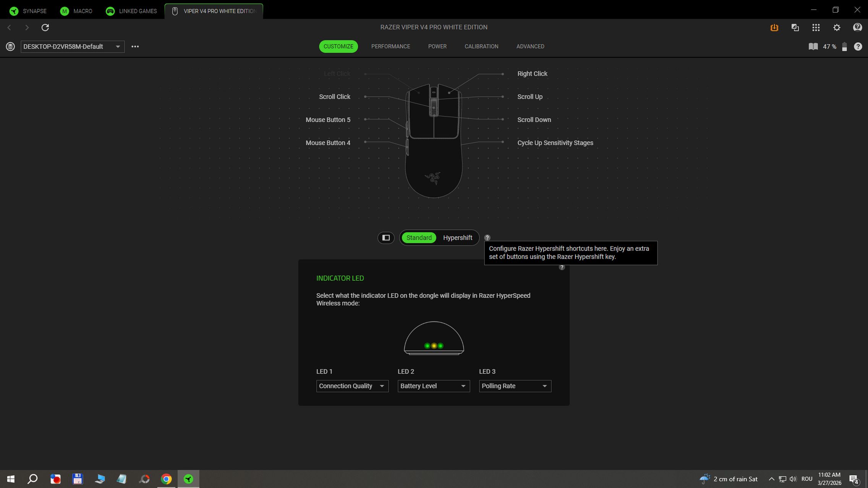Click the refresh icon in the navigation bar

45,27
